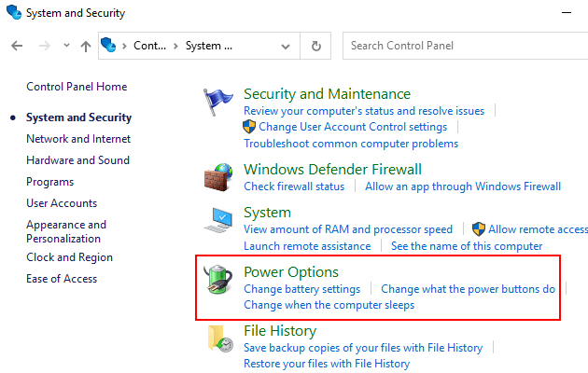Minimize the System and Security window
The height and width of the screenshot is (373, 588).
(x=567, y=13)
